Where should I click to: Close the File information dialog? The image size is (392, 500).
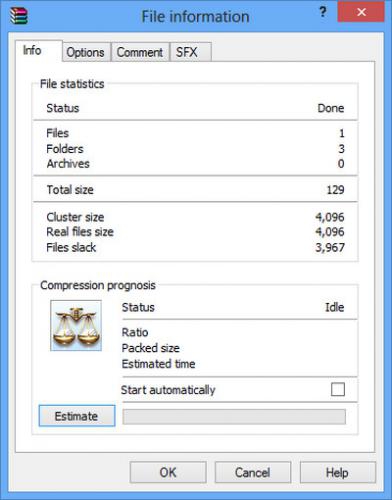click(x=361, y=12)
